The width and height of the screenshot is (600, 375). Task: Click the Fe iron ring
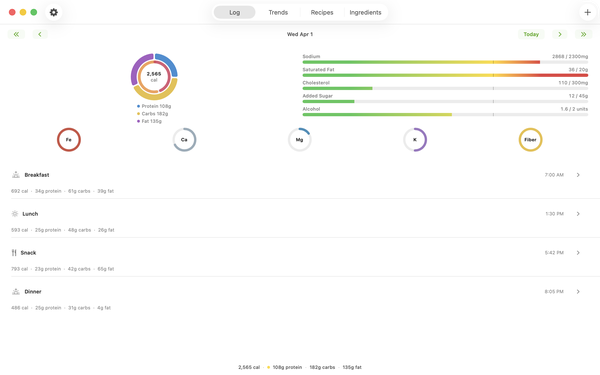[x=69, y=140]
